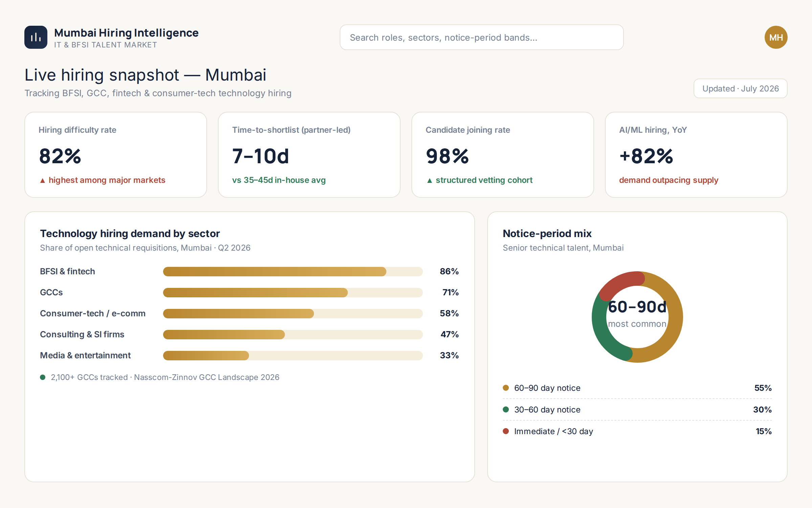812x508 pixels.
Task: Click the red triangle beside highest among major markets
Action: pos(43,181)
